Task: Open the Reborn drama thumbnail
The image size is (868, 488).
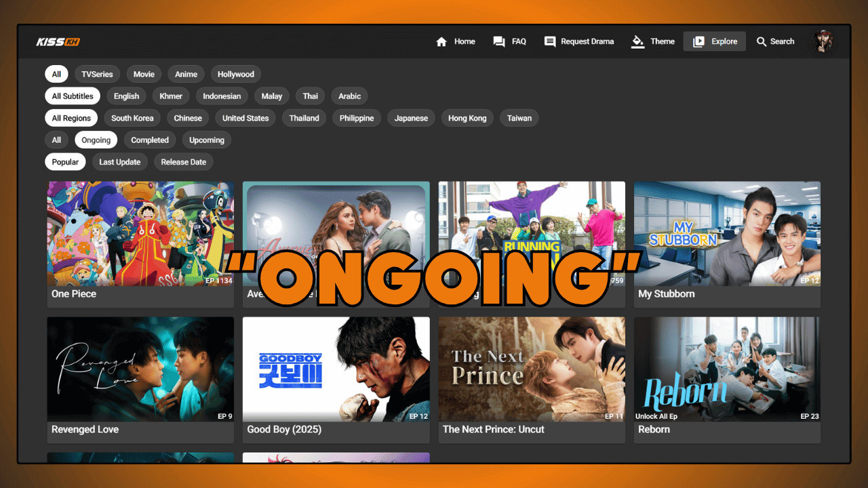Action: [x=727, y=369]
